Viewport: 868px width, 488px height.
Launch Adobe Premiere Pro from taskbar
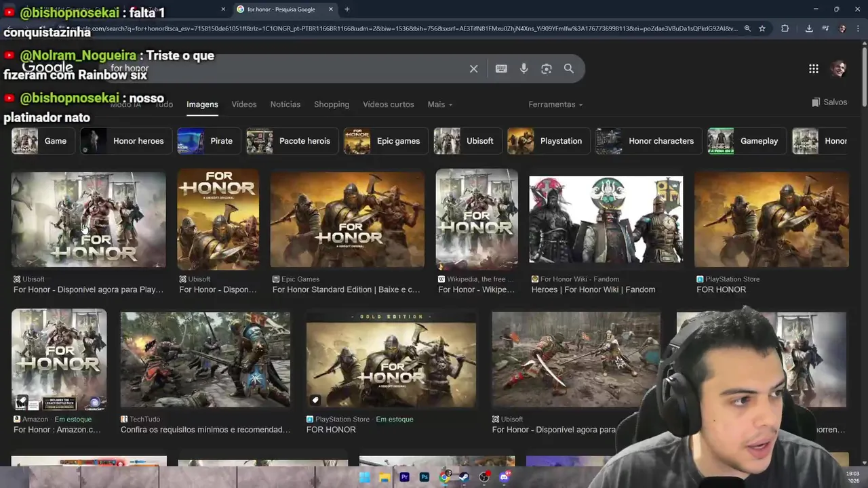pos(404,477)
